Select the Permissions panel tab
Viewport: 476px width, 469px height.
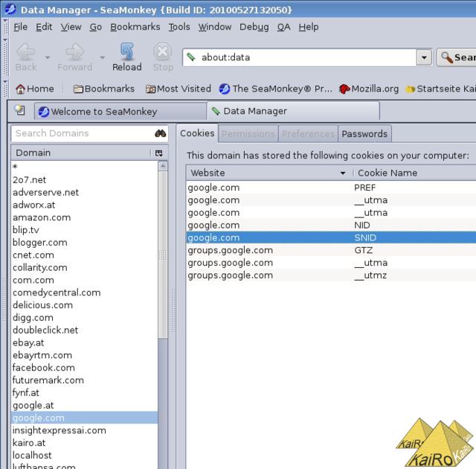[x=248, y=134]
